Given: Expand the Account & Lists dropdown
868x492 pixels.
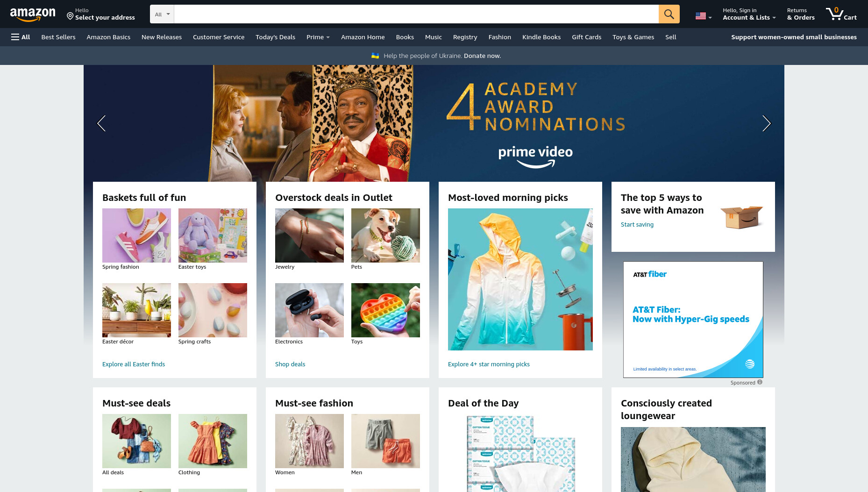Looking at the screenshot, I should pos(749,14).
